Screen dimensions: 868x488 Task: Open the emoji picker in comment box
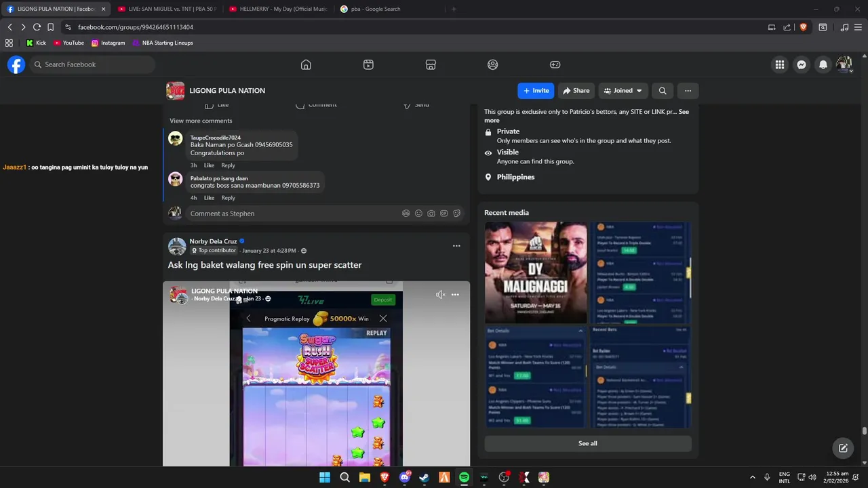(x=418, y=213)
